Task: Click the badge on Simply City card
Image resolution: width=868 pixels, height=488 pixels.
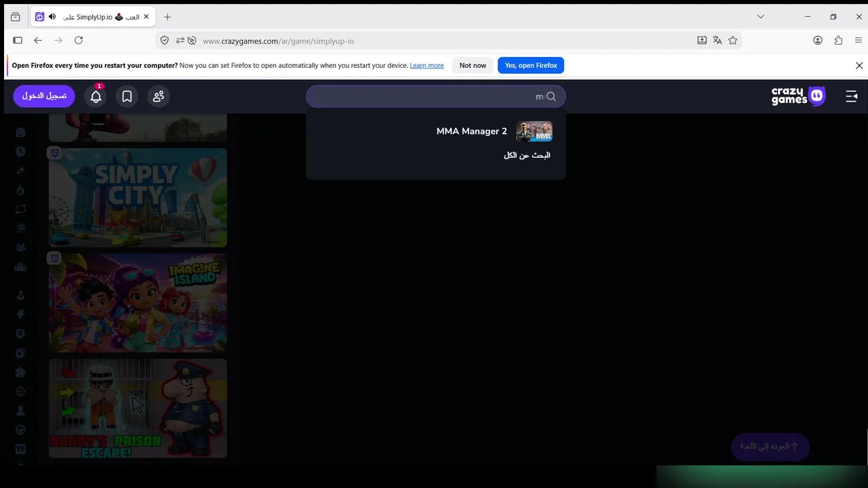Action: pyautogui.click(x=55, y=153)
